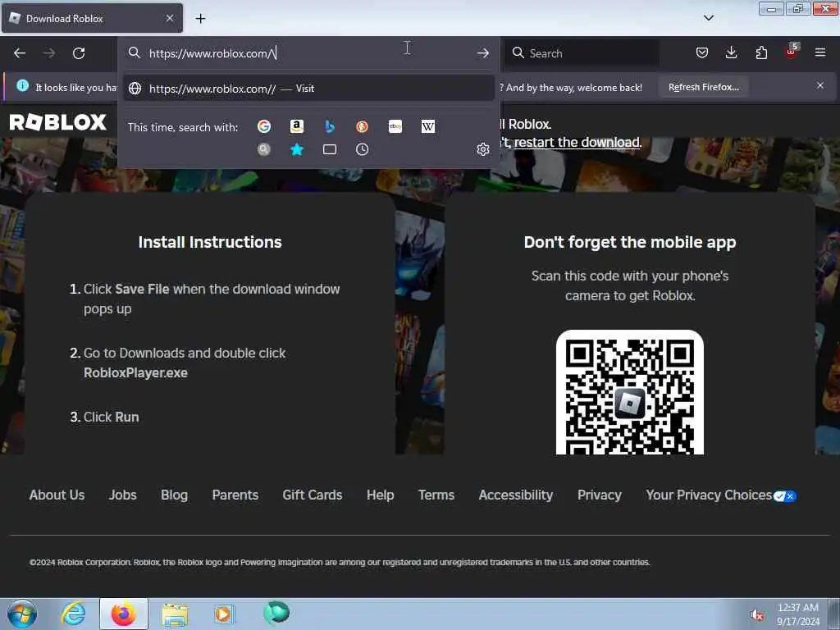Dismiss the notification bar with X
The width and height of the screenshot is (840, 630).
click(x=820, y=85)
